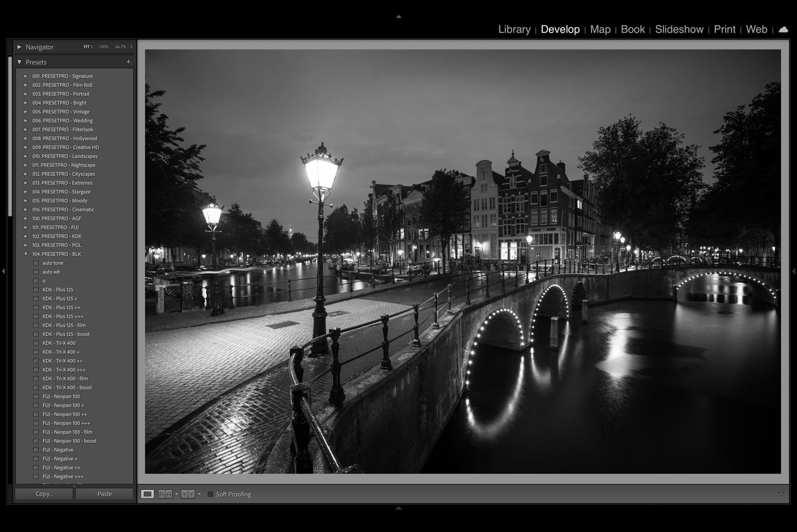
Task: Select the 012. PRESETPRO - Cityscapes folder label
Action: 64,174
